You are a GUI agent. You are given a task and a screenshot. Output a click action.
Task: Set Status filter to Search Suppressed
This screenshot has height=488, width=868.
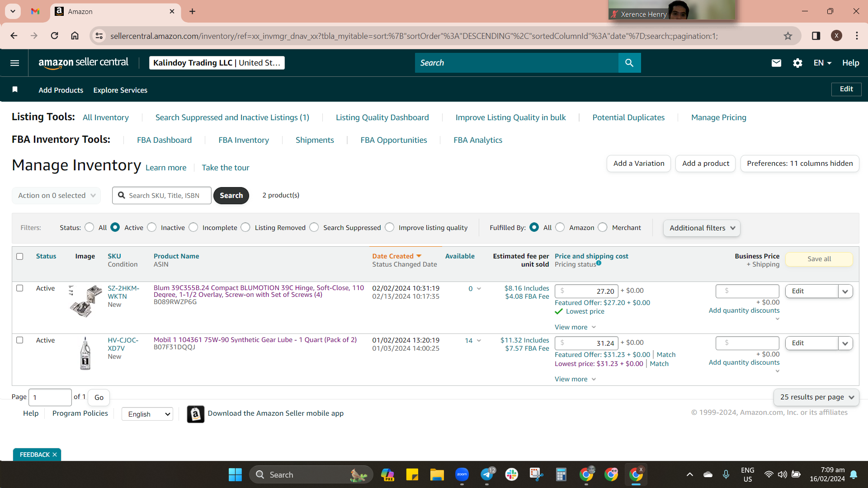point(314,227)
